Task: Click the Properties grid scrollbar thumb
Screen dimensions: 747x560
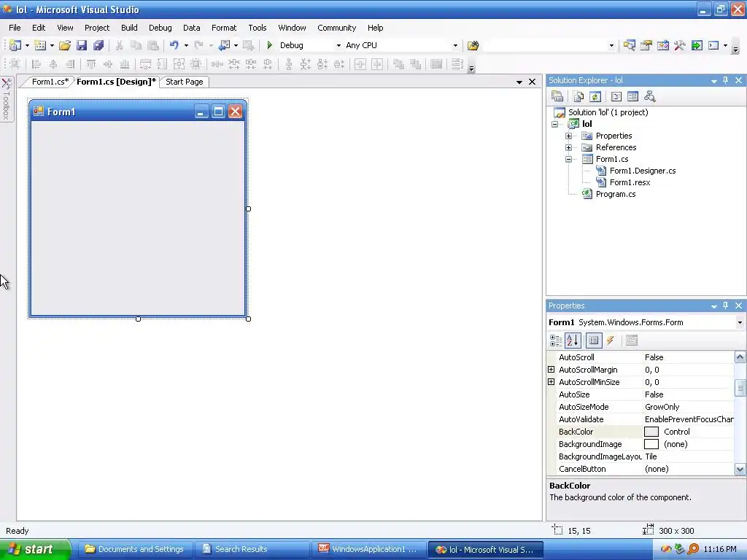Action: [740, 388]
